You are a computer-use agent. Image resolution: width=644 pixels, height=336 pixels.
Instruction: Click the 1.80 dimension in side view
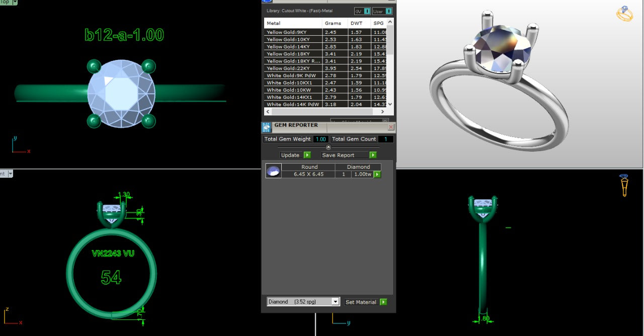[x=485, y=318]
